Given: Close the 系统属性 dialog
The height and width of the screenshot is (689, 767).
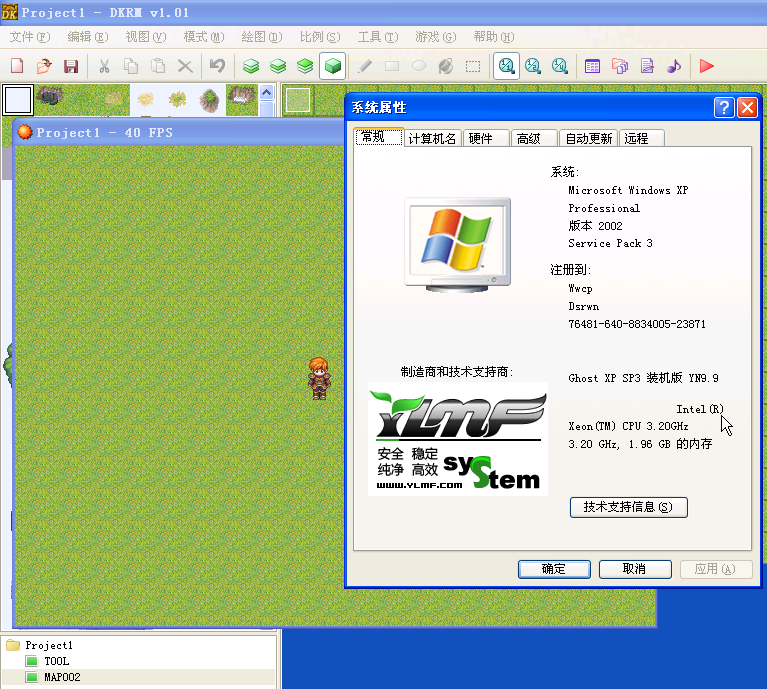Looking at the screenshot, I should 747,107.
